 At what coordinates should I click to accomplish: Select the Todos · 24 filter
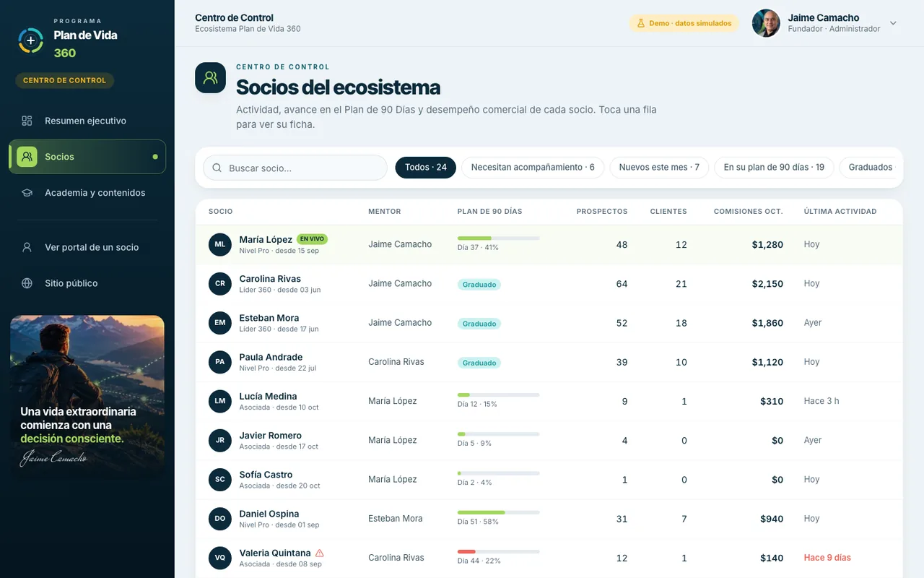426,168
